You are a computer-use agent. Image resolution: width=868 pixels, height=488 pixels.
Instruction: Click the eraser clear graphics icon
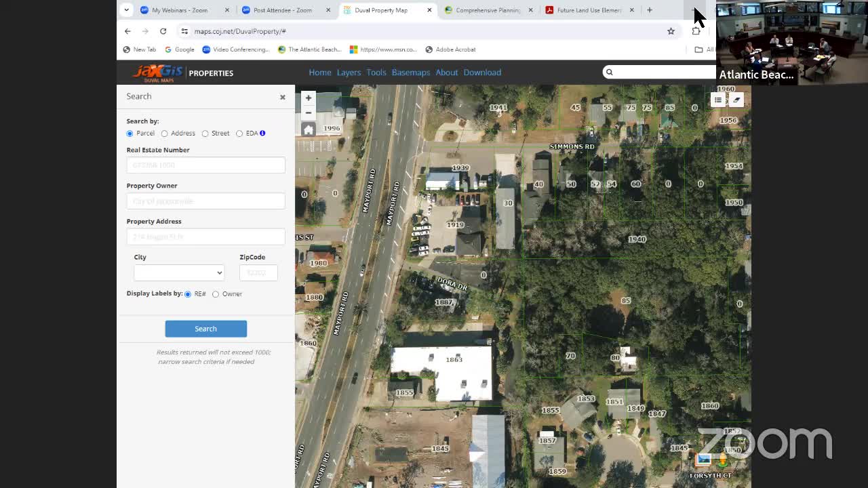736,99
